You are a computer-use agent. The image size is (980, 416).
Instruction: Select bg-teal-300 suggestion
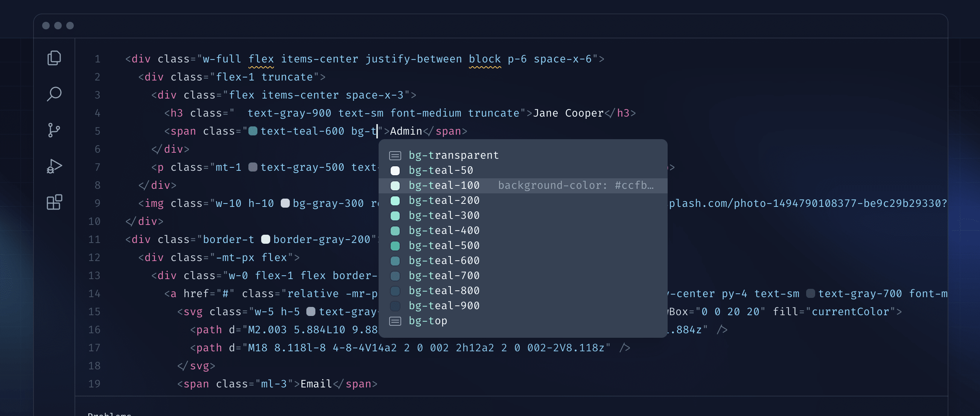523,216
